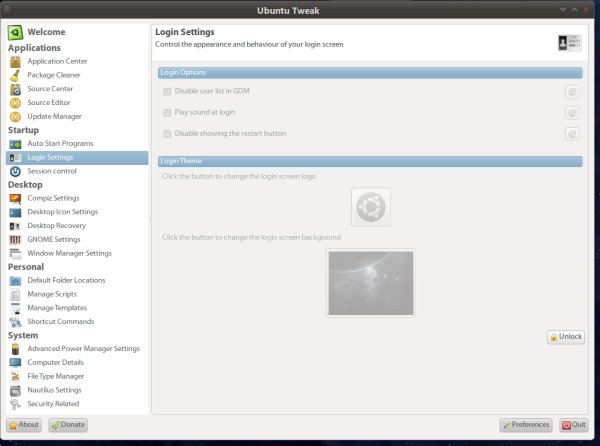The height and width of the screenshot is (446, 600).
Task: Click the Default Folder Locations folder icon
Action: (x=15, y=281)
